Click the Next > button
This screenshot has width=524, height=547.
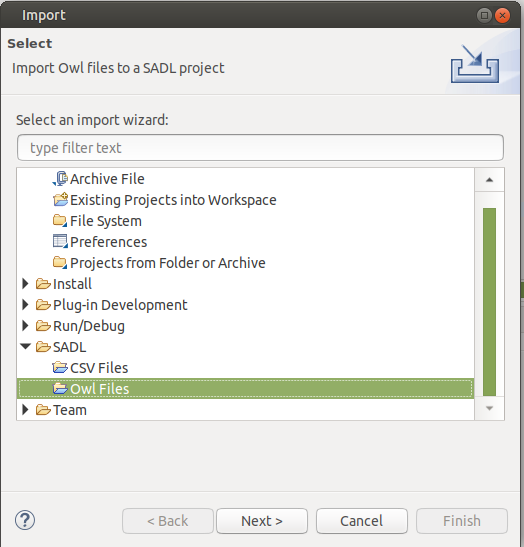pyautogui.click(x=262, y=521)
